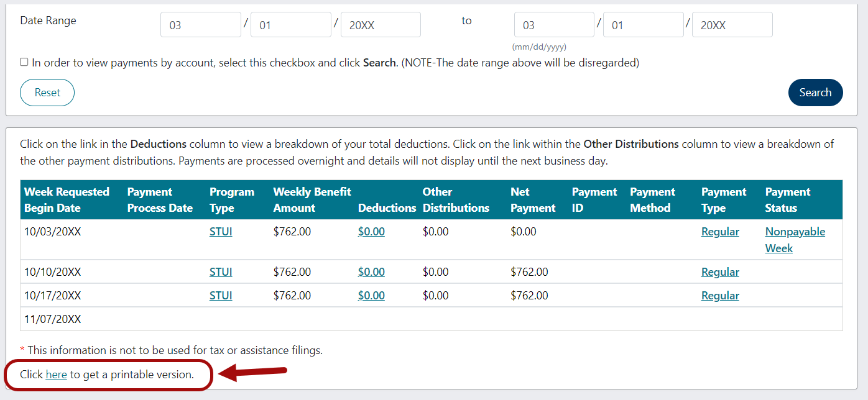Open the STUI link for week 10/10/20XX
This screenshot has width=868, height=400.
pos(221,271)
